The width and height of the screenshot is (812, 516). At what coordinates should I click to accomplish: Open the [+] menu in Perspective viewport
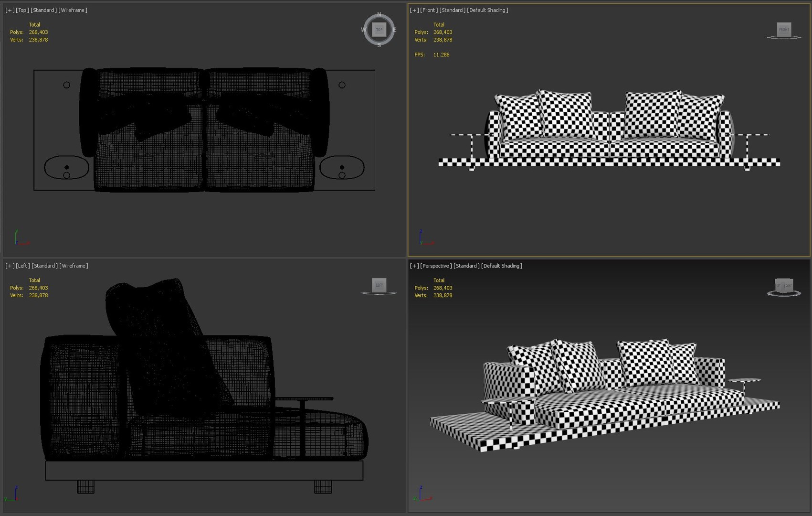(x=414, y=266)
